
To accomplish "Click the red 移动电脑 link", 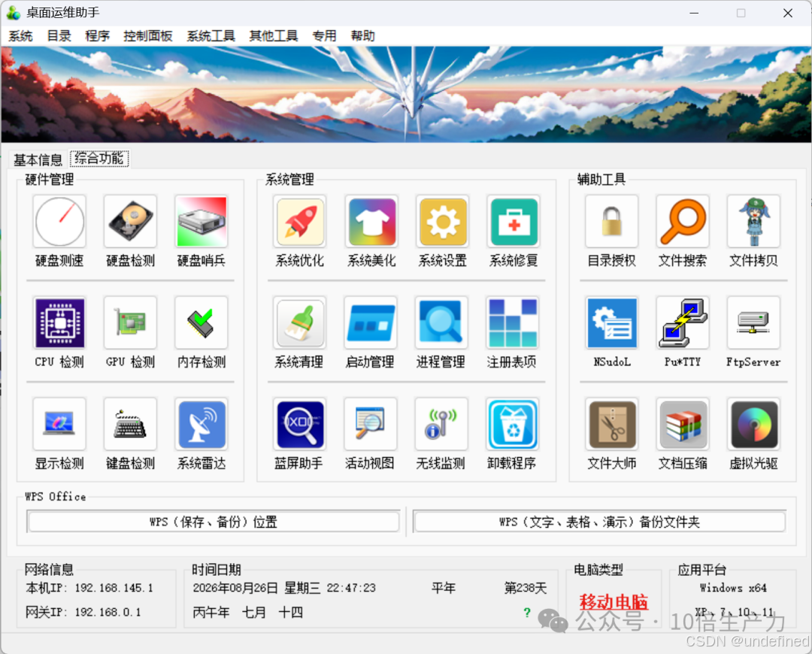I will tap(614, 601).
